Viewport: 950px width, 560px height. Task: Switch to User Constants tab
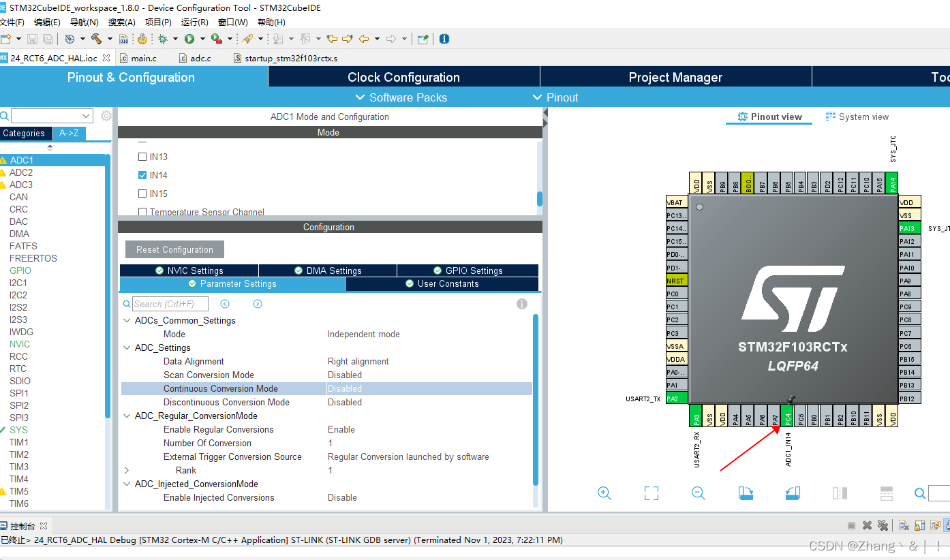442,284
